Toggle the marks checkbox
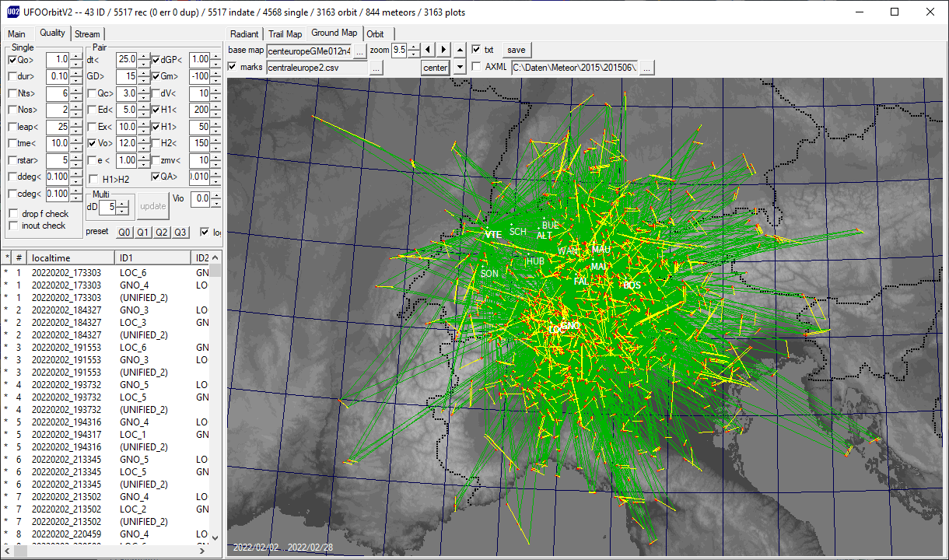 tap(233, 67)
